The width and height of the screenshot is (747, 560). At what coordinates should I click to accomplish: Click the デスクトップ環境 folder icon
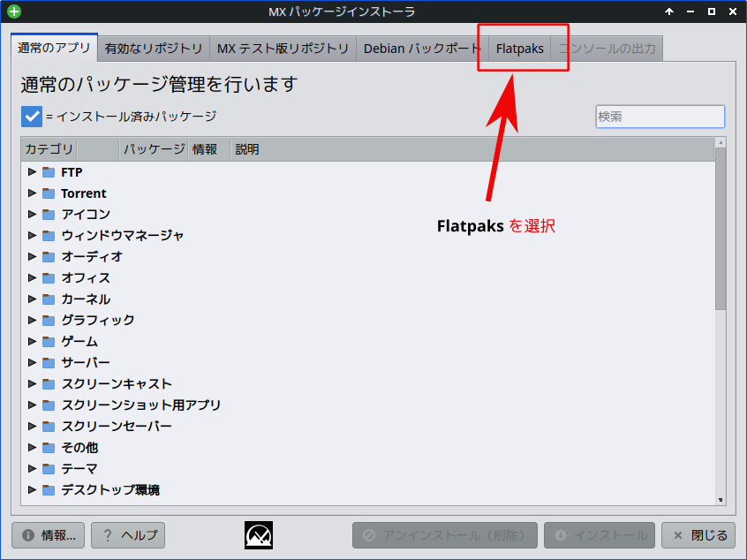(x=49, y=490)
